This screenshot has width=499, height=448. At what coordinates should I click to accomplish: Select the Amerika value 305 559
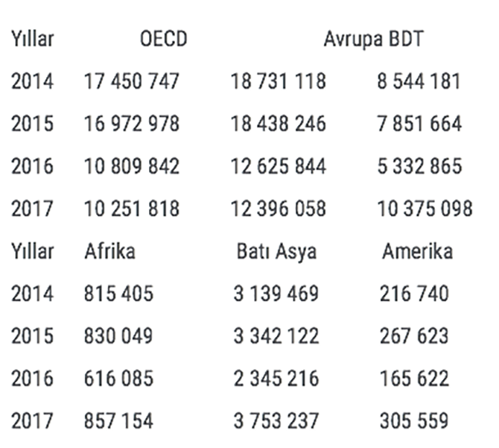(414, 421)
